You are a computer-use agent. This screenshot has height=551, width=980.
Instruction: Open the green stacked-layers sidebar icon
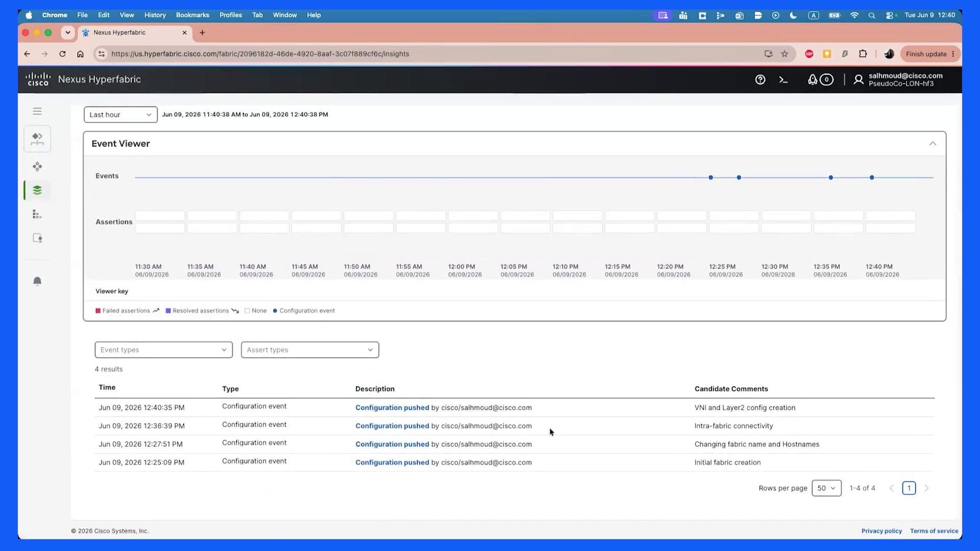37,190
